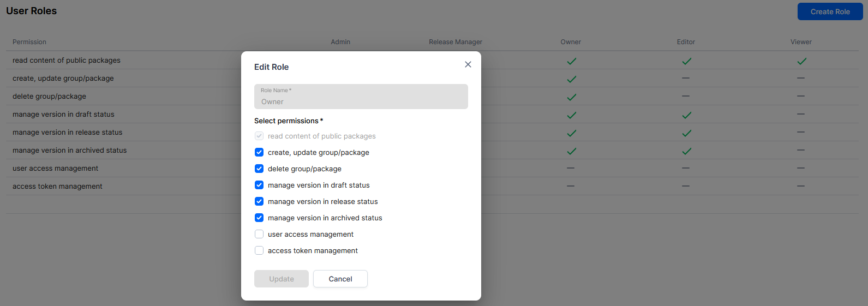The width and height of the screenshot is (868, 306).
Task: Click Viewer checkmark for read content of public packages
Action: coord(801,61)
